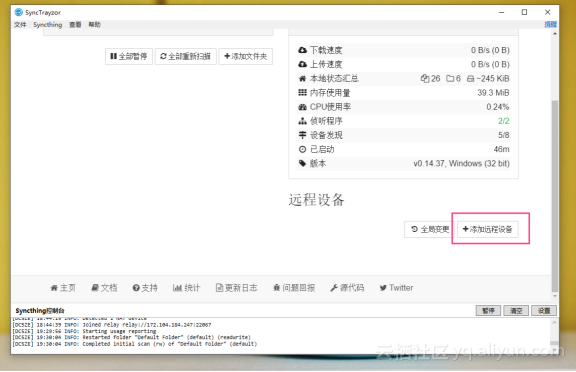Open the 文档 documentation footer link

tap(104, 288)
